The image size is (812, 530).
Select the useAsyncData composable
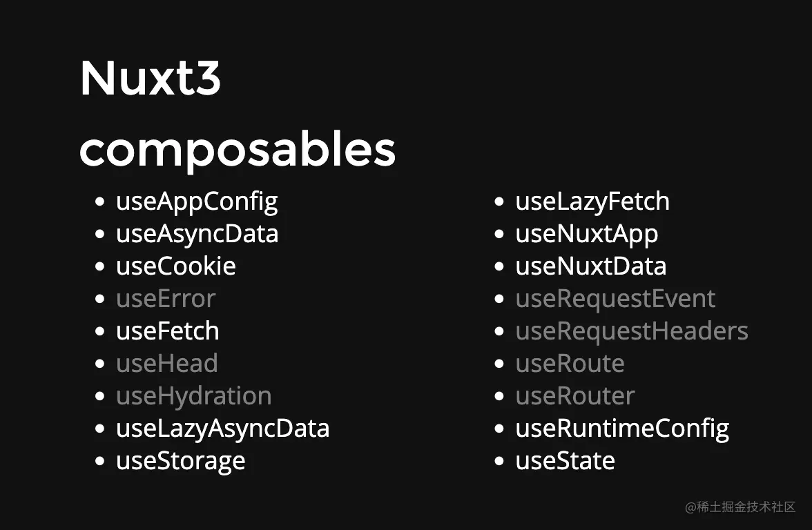pyautogui.click(x=197, y=234)
